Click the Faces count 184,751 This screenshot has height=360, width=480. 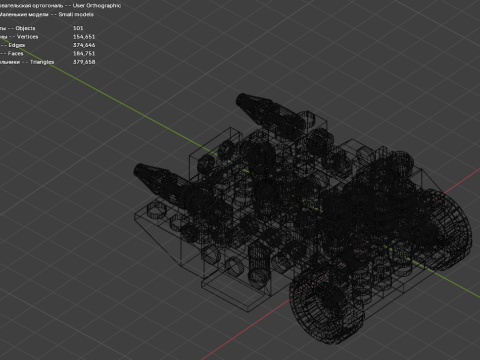click(x=84, y=53)
